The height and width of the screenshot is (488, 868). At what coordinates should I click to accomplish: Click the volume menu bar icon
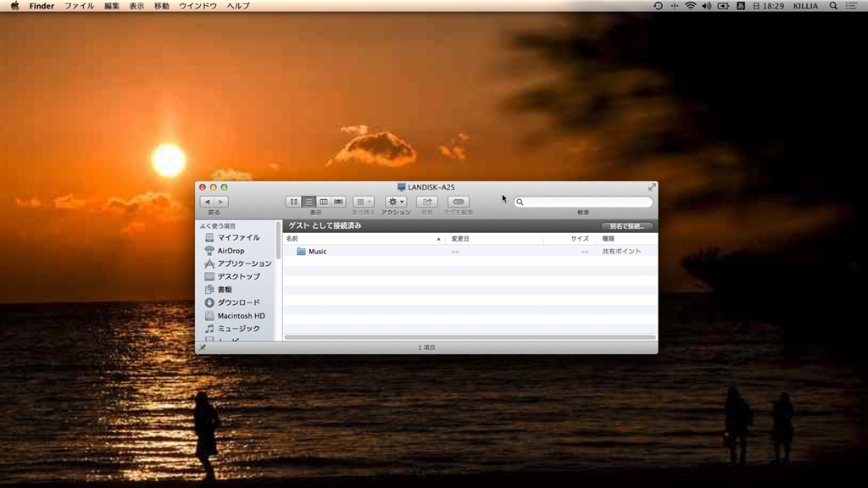coord(706,6)
